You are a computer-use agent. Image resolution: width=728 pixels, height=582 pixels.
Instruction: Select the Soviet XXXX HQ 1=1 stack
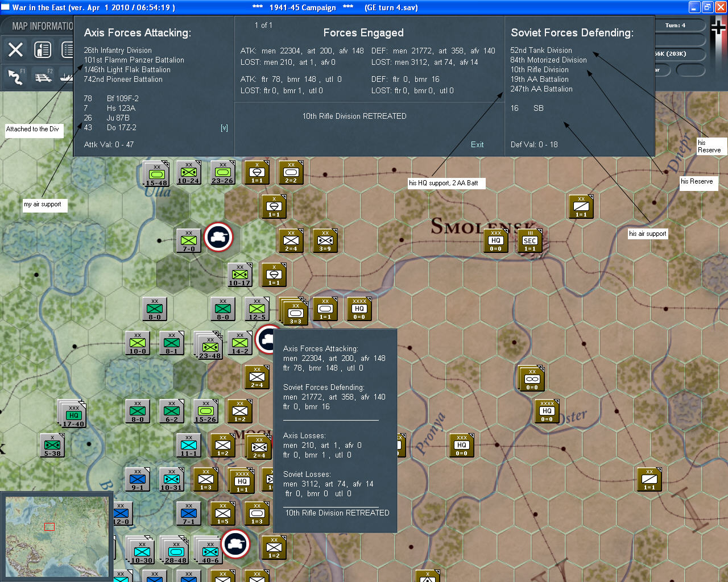point(241,480)
